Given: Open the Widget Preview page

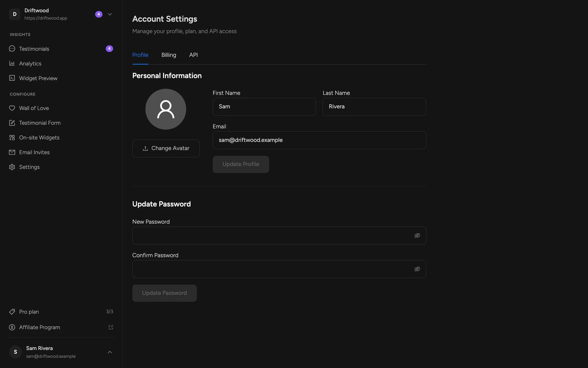Looking at the screenshot, I should (x=61, y=78).
